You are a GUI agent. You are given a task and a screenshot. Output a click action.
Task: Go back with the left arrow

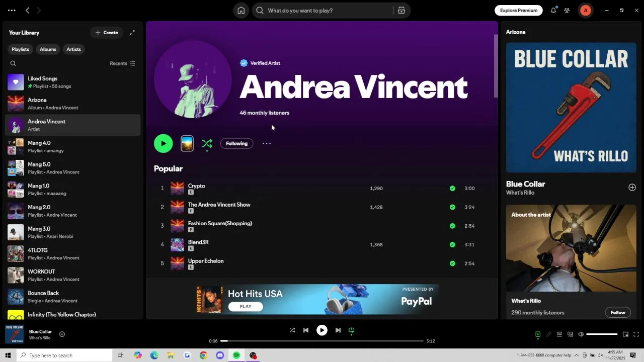click(x=28, y=11)
